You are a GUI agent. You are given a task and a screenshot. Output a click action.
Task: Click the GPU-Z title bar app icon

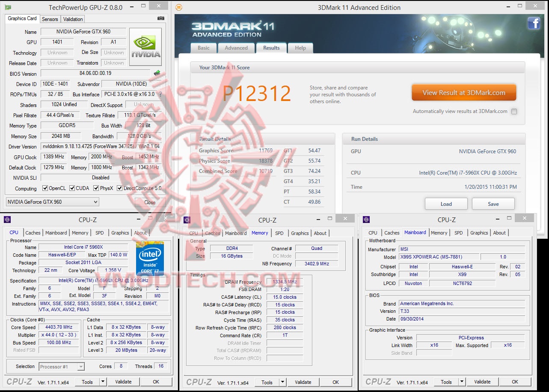[x=8, y=7]
